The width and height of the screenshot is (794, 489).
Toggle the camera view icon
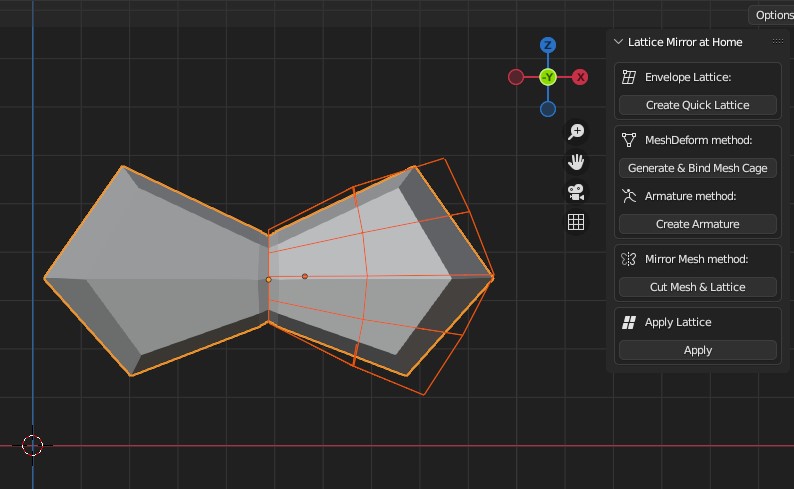pyautogui.click(x=576, y=192)
